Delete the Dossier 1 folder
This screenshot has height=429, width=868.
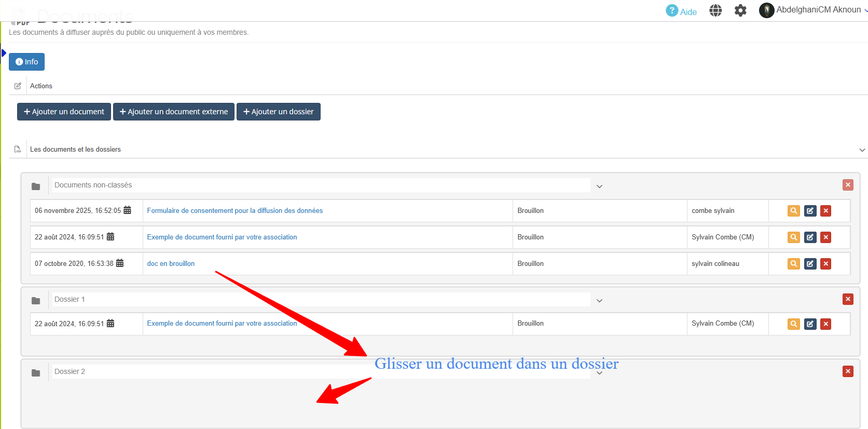click(x=848, y=299)
